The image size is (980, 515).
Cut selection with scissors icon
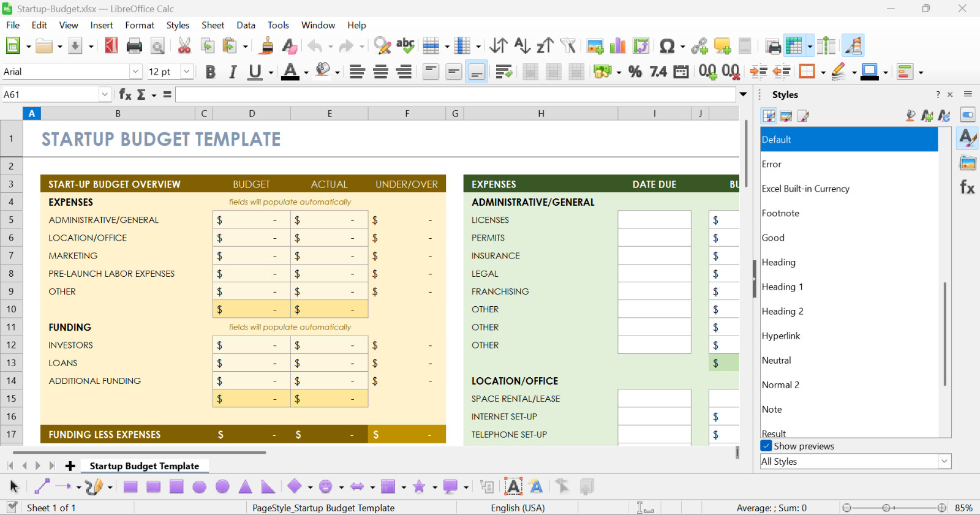click(x=184, y=46)
